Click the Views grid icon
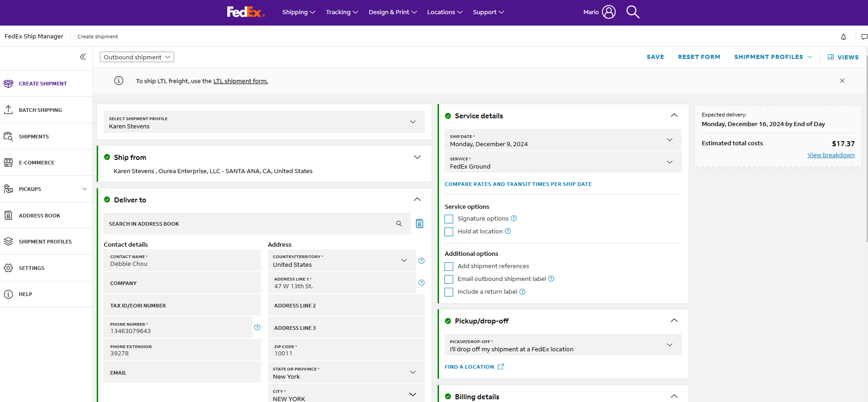Viewport: 868px width, 402px height. (831, 57)
